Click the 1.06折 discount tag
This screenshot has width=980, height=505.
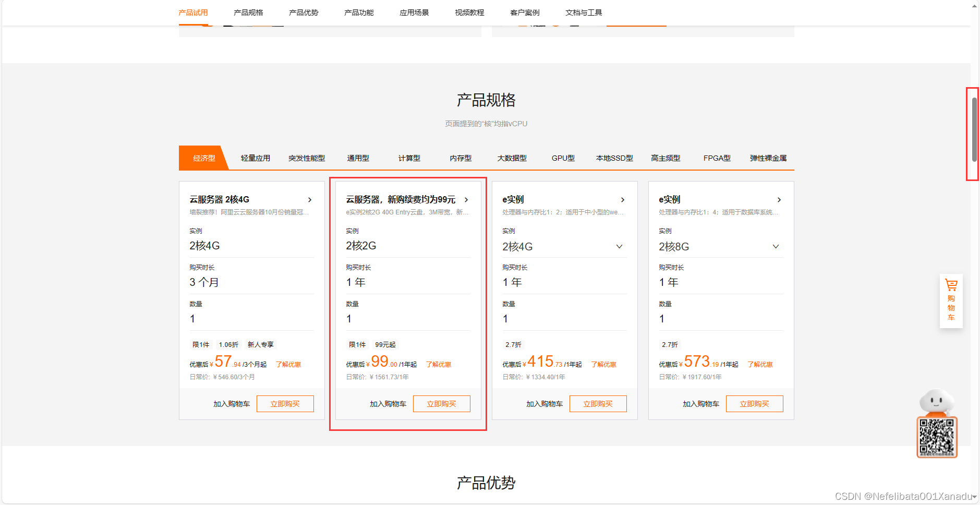pos(228,345)
